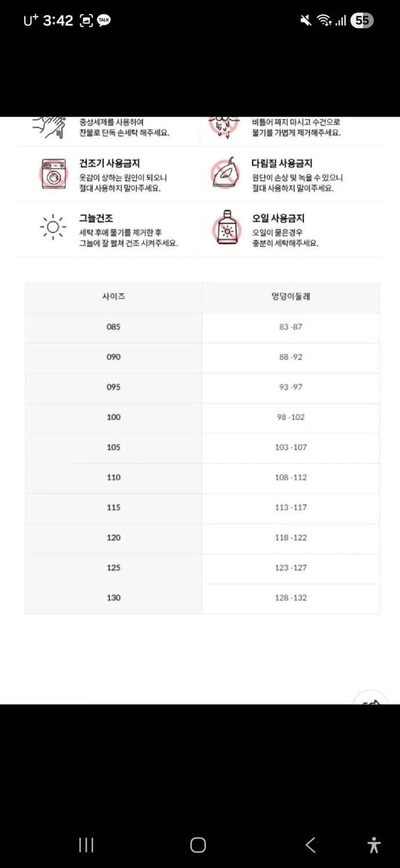Tap the oil bottle prohibition icon

coord(227,227)
